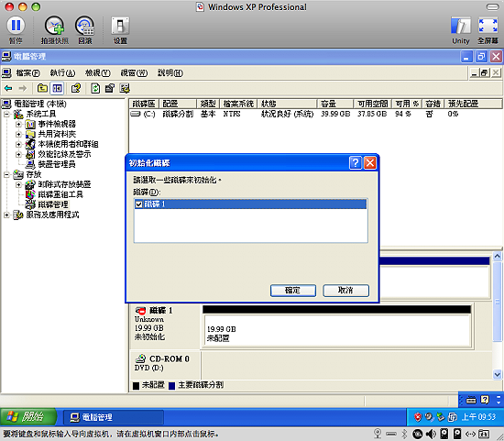
Task: Expand the 共用資料夾 node
Action: coord(18,134)
